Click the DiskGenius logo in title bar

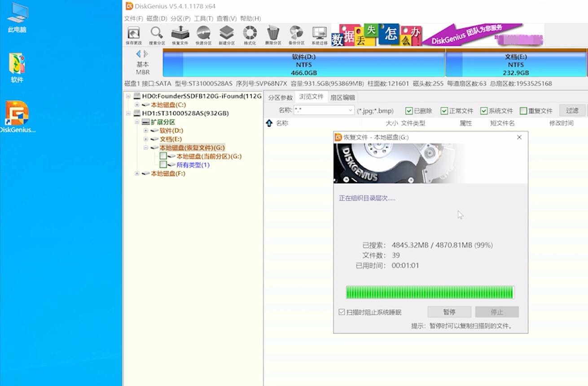pos(129,6)
